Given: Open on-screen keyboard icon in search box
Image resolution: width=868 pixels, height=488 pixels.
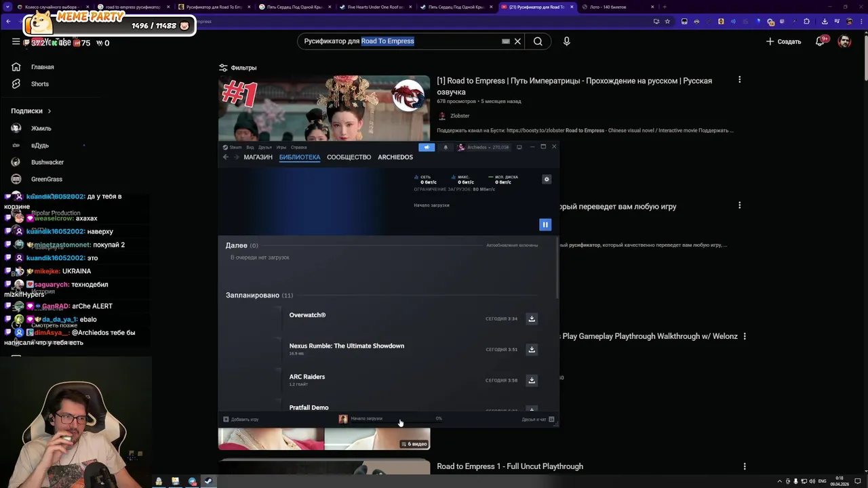Looking at the screenshot, I should coord(505,41).
